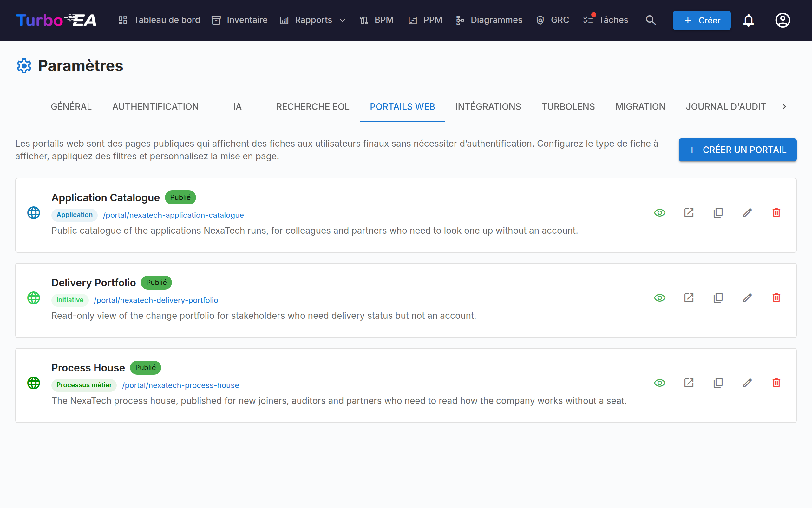Switch to the Général tab
The width and height of the screenshot is (812, 508).
coord(71,106)
